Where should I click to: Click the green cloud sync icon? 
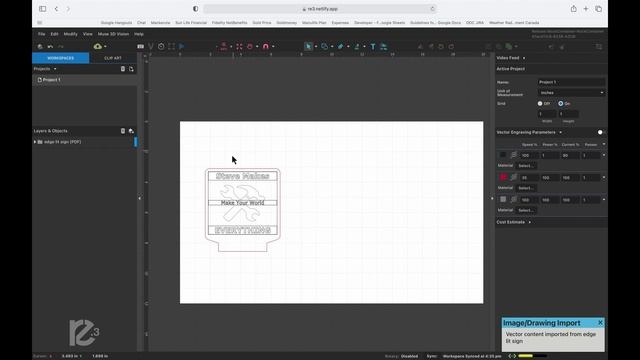(98, 47)
